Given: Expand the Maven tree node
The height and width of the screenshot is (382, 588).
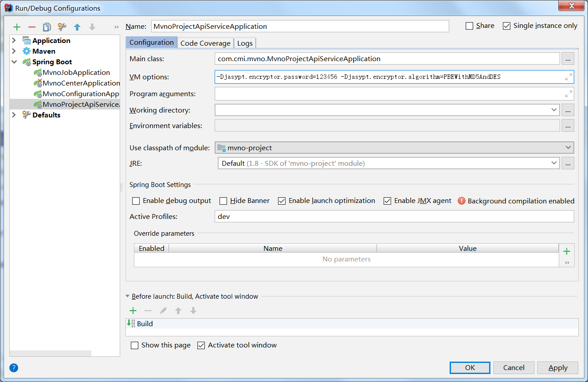Looking at the screenshot, I should point(14,51).
